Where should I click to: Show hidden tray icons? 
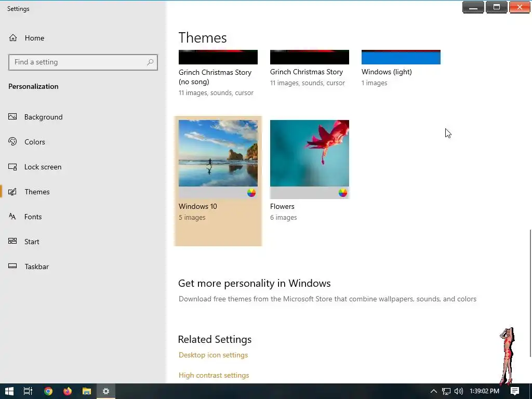(434, 391)
